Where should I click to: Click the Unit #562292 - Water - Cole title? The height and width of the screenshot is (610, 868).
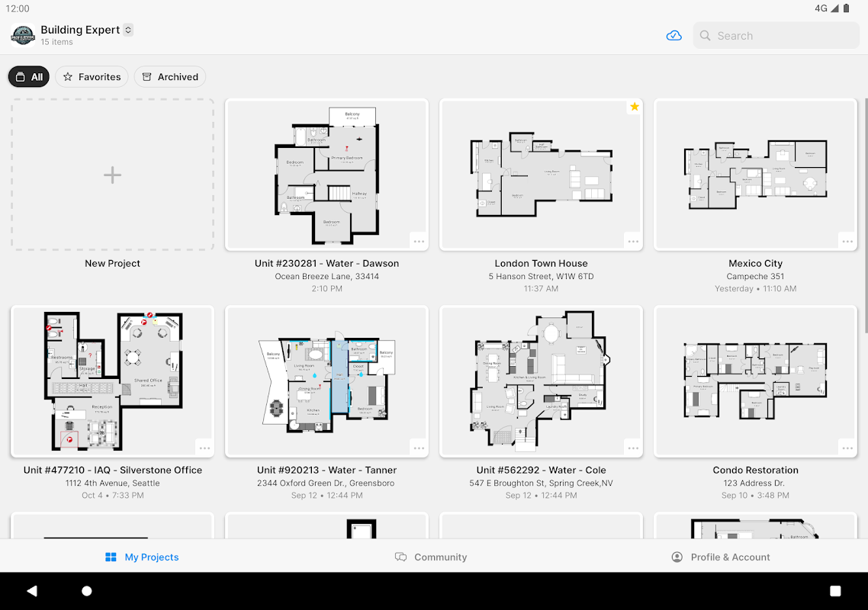[x=541, y=470]
